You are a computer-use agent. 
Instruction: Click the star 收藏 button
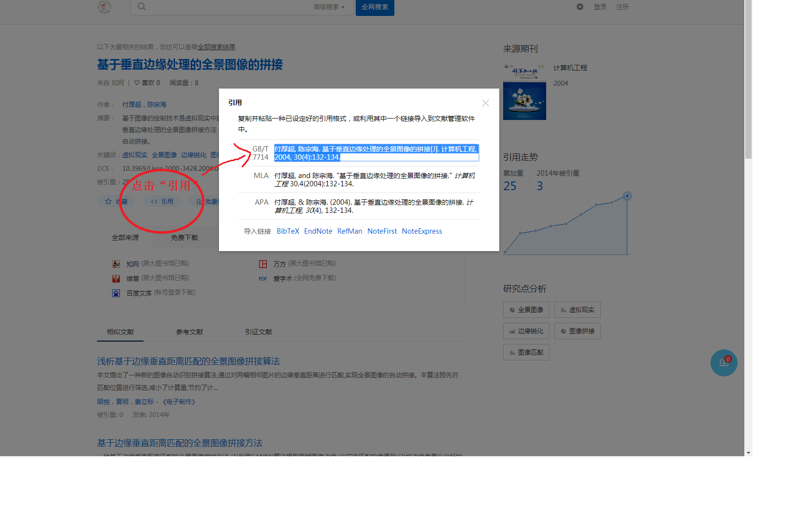coord(117,201)
